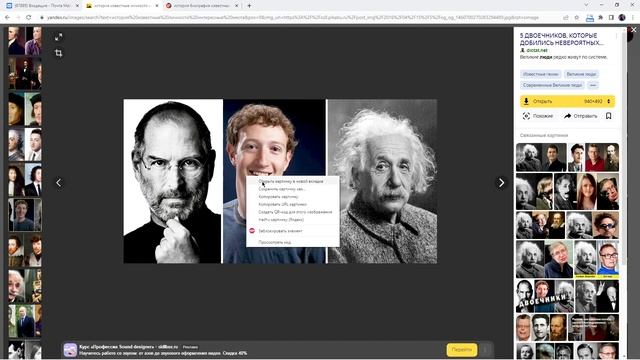
Task: Select the Zuckerberg thumbnail in left strip
Action: (x=25, y=215)
